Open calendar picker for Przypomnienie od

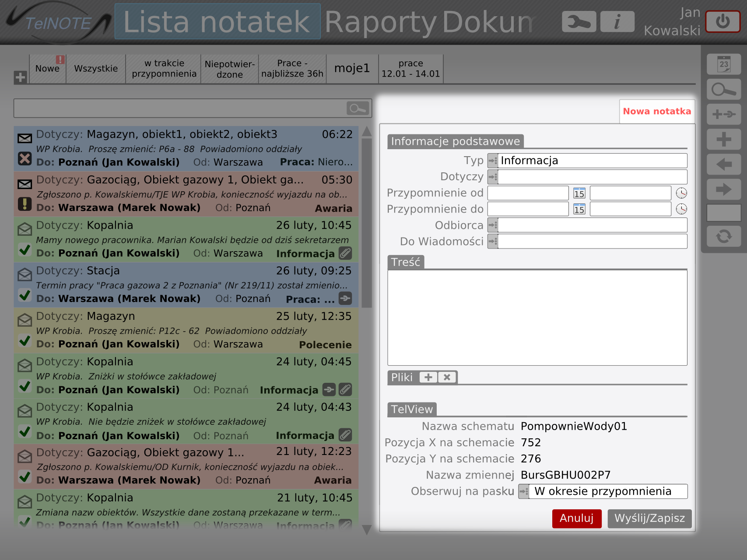579,193
